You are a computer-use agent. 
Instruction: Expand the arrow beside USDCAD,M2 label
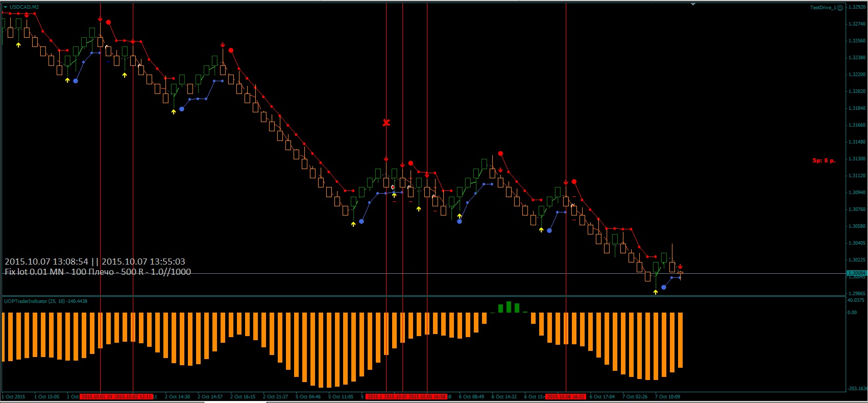point(6,7)
